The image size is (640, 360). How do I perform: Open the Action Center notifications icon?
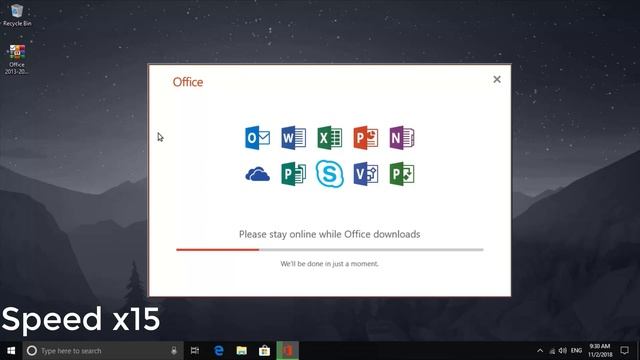[x=624, y=351]
